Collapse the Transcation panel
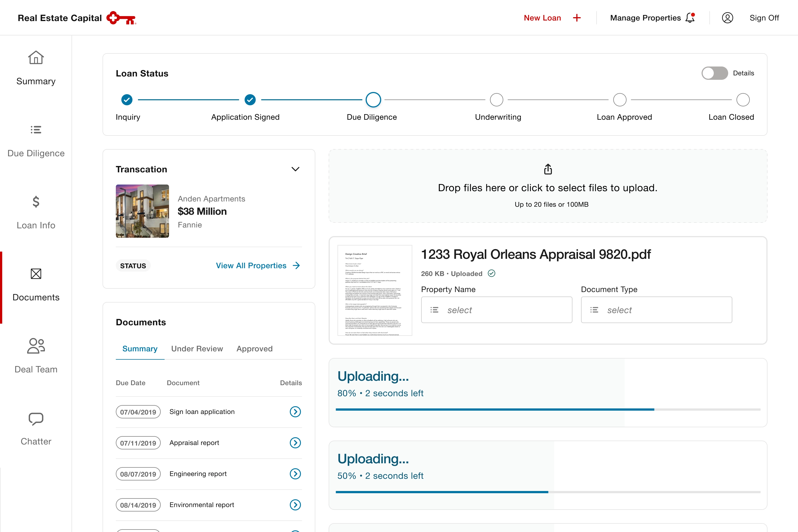The image size is (798, 532). 295,169
